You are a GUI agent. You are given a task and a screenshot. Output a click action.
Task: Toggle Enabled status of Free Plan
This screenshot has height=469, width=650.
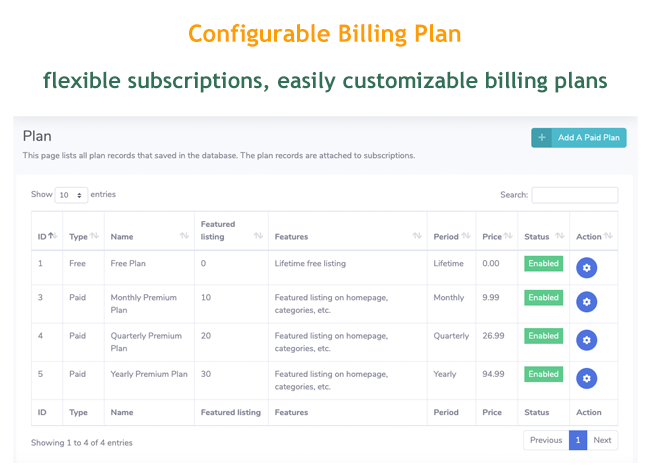(x=543, y=264)
